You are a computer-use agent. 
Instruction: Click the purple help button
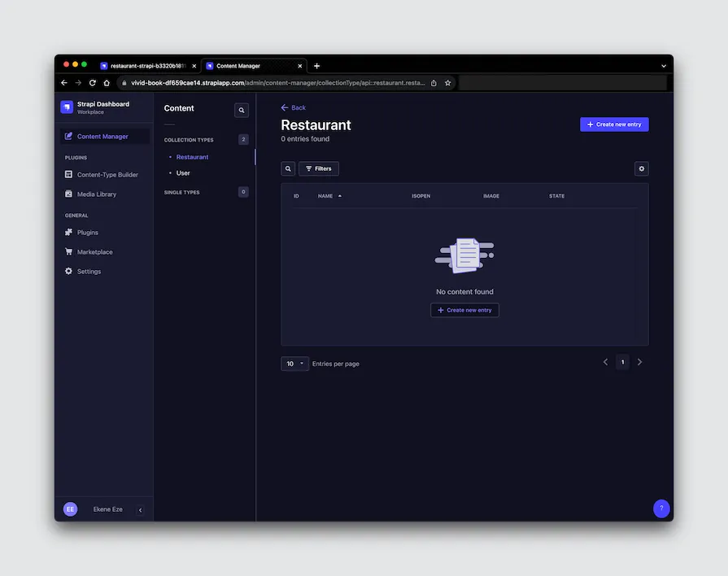point(661,508)
